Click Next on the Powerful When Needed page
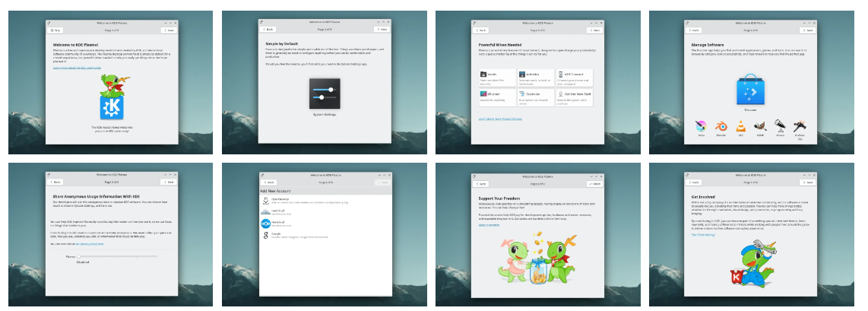Screen dimensions: 868x311 [594, 30]
